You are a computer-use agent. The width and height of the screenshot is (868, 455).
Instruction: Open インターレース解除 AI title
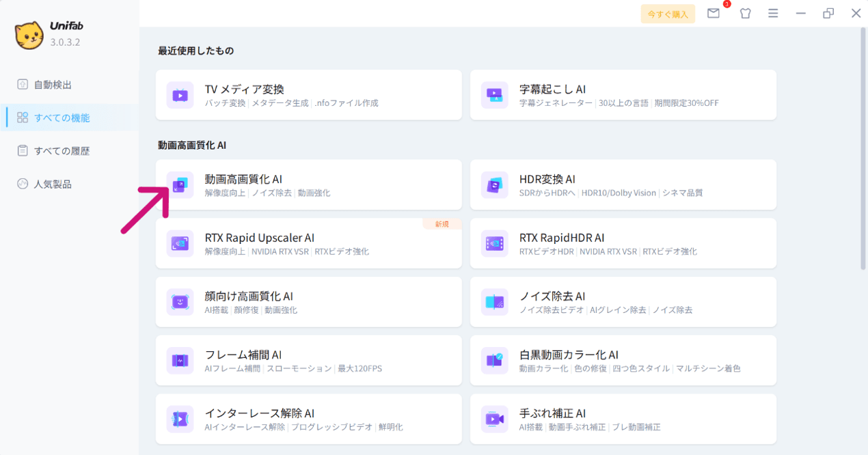pyautogui.click(x=260, y=413)
